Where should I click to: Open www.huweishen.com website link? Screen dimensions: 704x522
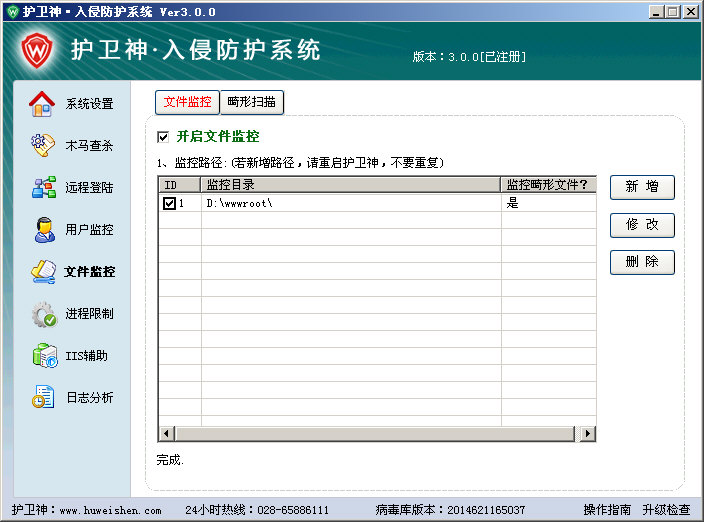click(110, 510)
